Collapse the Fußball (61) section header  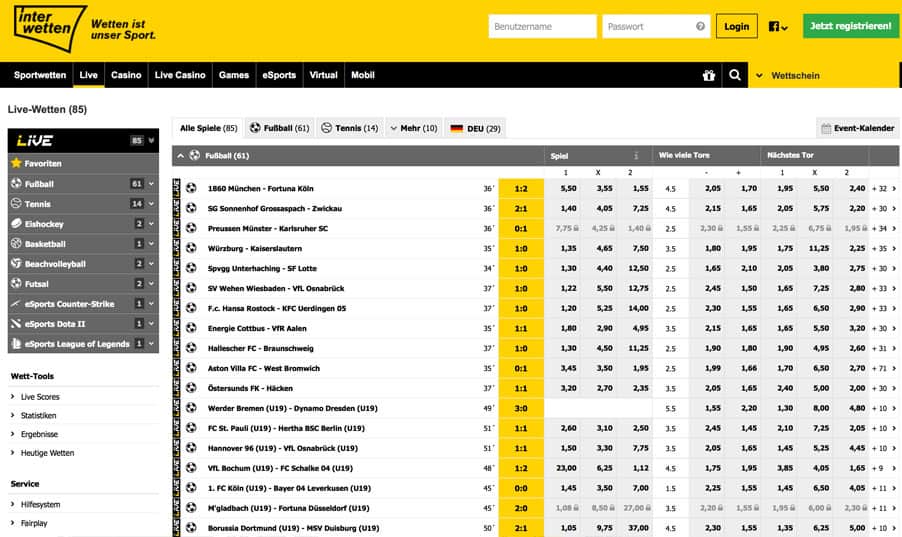click(181, 155)
